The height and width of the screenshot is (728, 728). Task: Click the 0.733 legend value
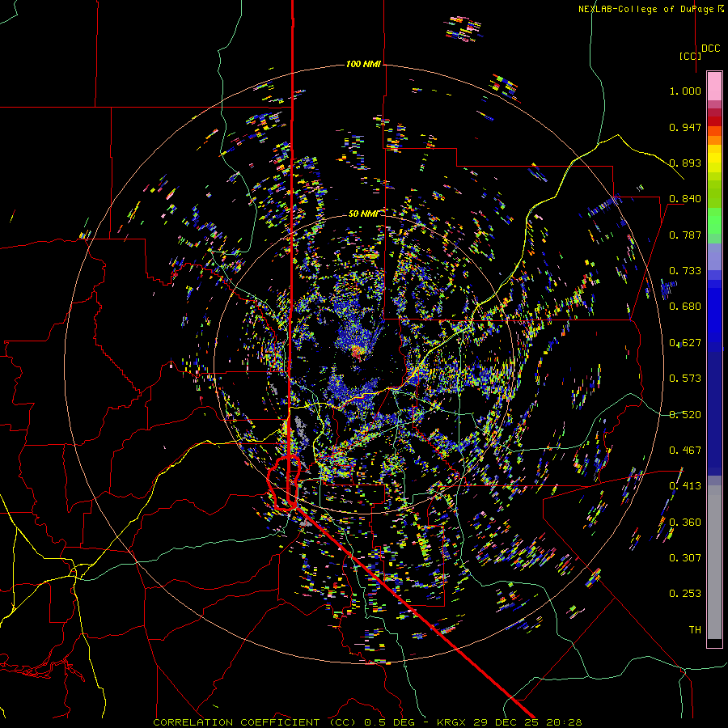(x=685, y=271)
